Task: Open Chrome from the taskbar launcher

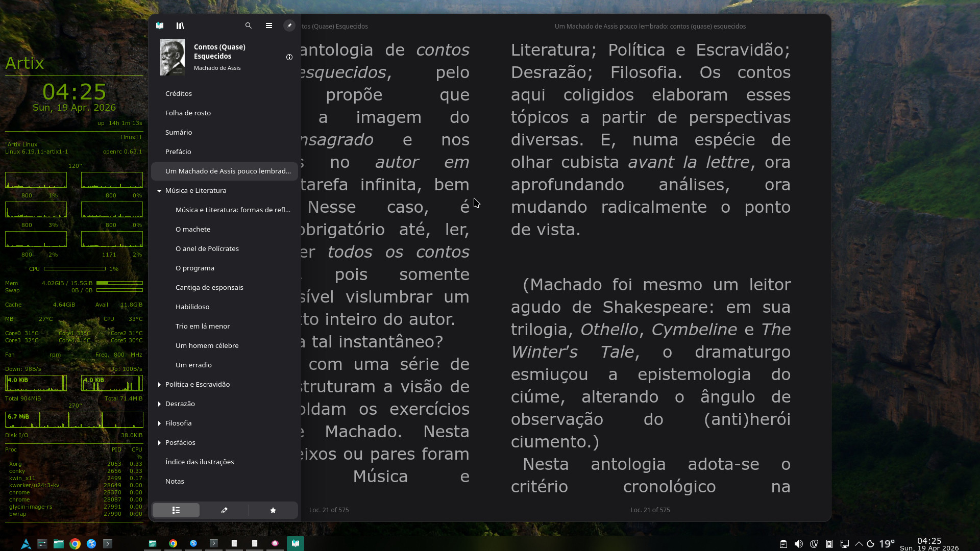Action: [x=75, y=544]
